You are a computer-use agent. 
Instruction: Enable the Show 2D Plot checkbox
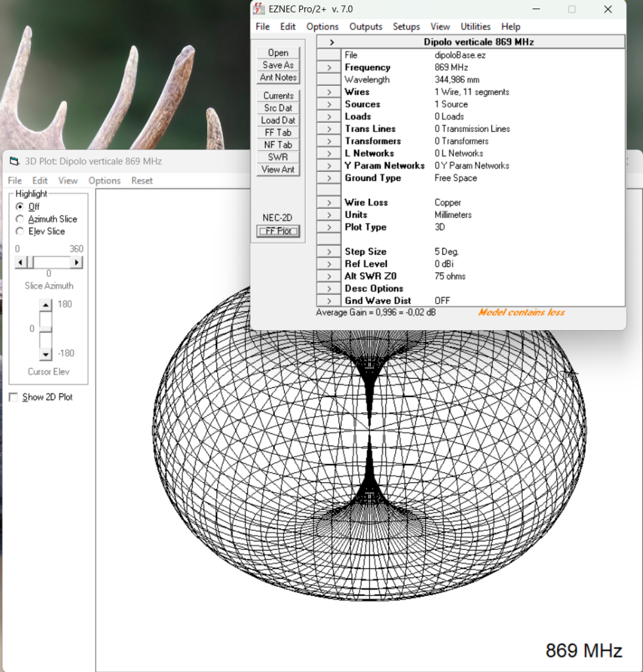pos(14,397)
